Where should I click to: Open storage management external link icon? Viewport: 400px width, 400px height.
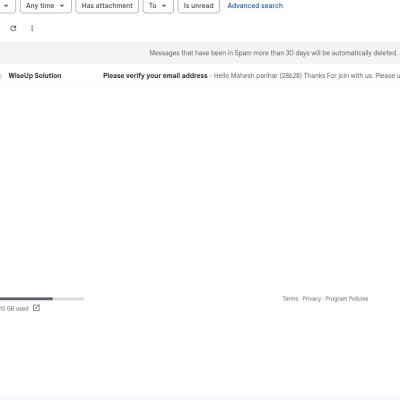[36, 308]
